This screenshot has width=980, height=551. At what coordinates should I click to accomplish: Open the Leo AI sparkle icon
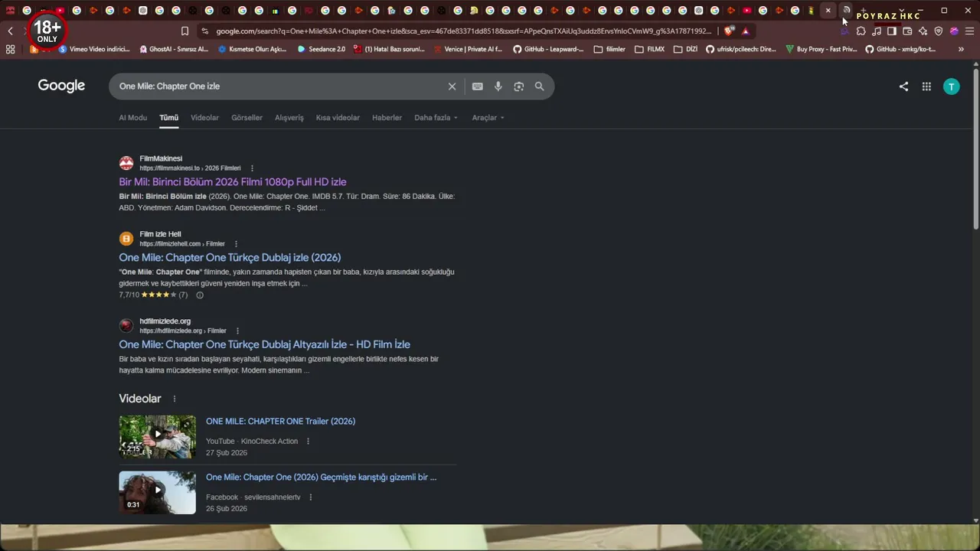pos(923,31)
